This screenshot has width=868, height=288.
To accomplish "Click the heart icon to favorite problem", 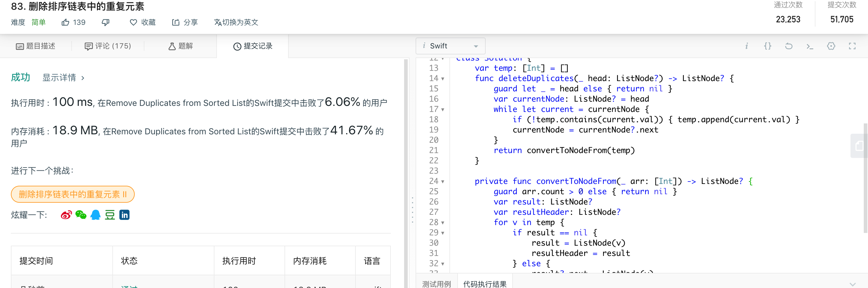I will tap(133, 22).
